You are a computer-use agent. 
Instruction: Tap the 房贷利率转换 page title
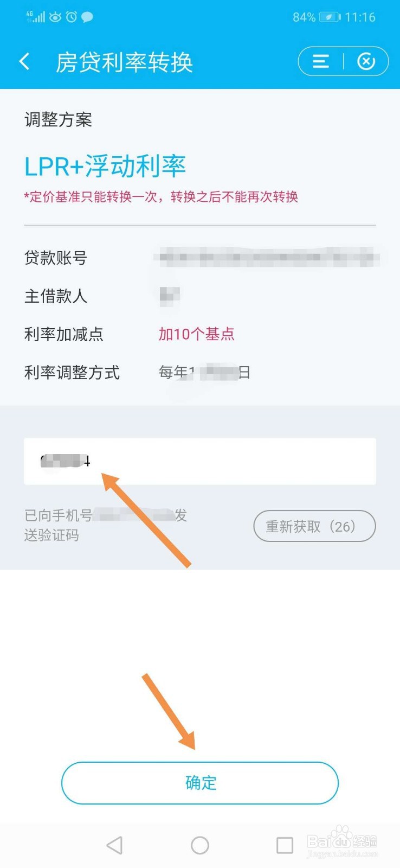tap(124, 62)
